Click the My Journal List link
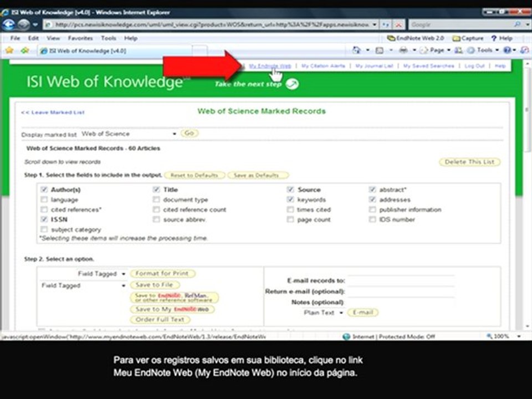The image size is (532, 399). (374, 66)
